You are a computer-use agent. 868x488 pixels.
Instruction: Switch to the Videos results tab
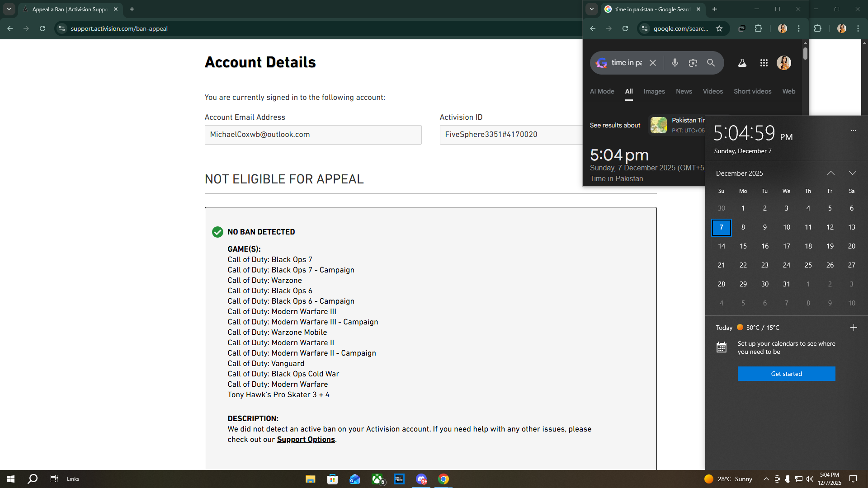[x=713, y=91]
